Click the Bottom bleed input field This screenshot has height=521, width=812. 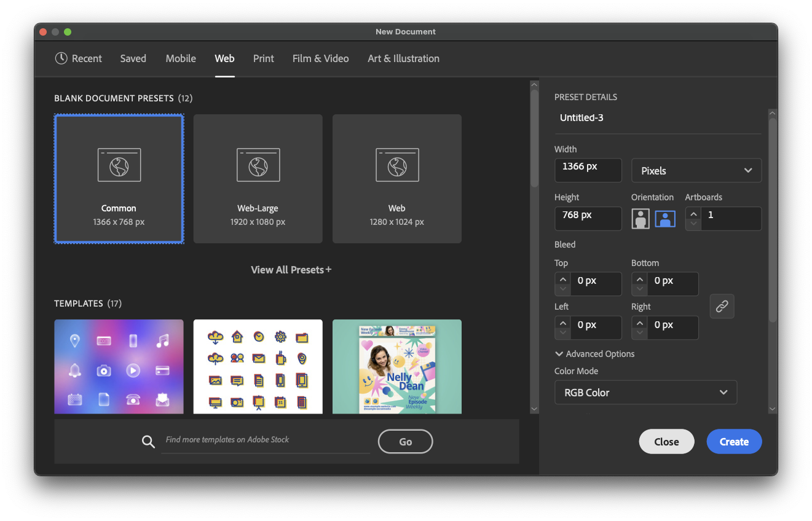point(672,284)
